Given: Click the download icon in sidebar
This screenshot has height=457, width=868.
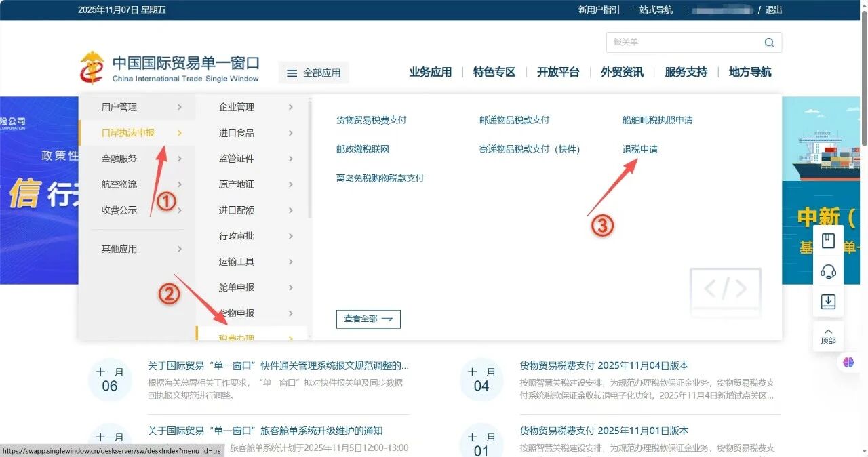Looking at the screenshot, I should tap(828, 302).
